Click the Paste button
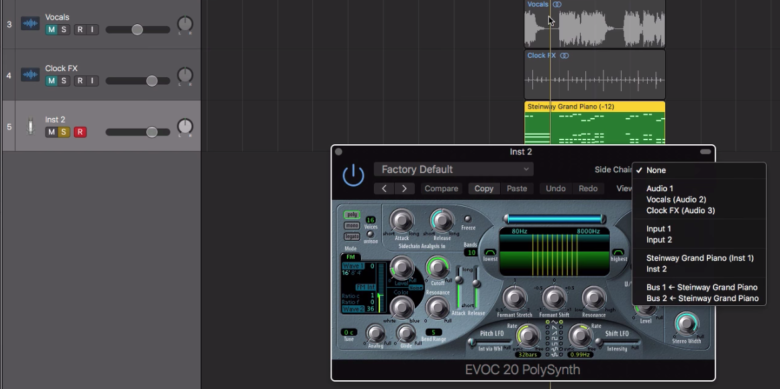 (x=516, y=189)
